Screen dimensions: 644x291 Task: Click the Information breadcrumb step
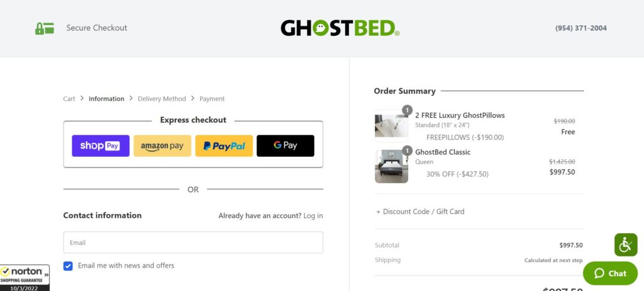click(106, 99)
